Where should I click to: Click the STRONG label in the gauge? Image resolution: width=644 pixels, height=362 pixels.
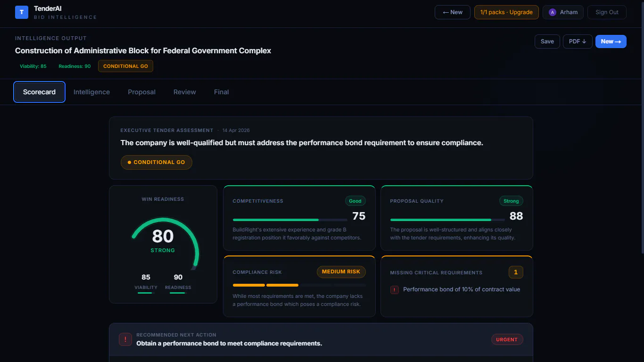point(163,250)
